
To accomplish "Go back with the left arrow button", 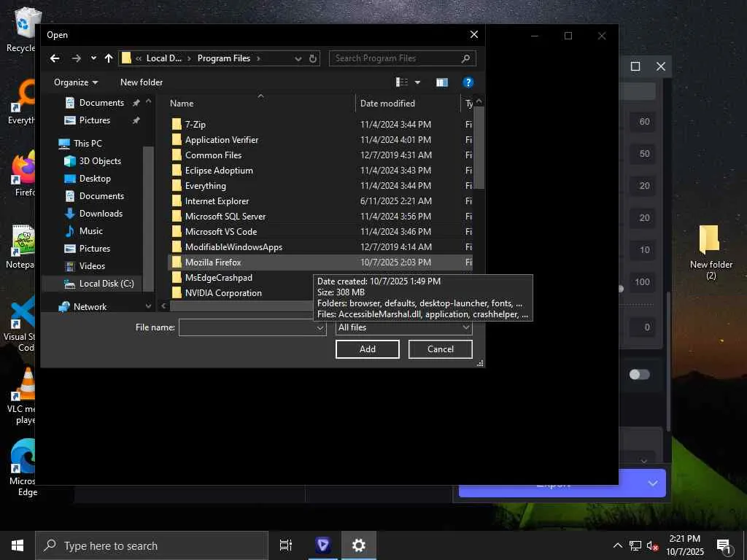I will pos(55,58).
